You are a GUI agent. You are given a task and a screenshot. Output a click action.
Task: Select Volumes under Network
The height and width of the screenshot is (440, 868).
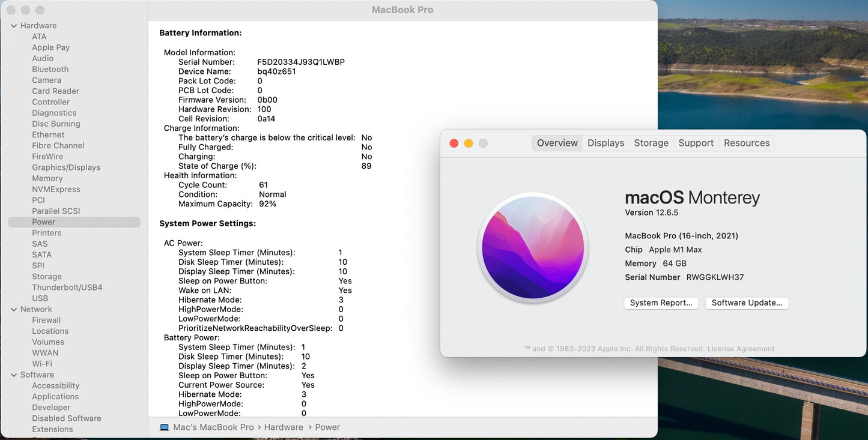tap(48, 342)
